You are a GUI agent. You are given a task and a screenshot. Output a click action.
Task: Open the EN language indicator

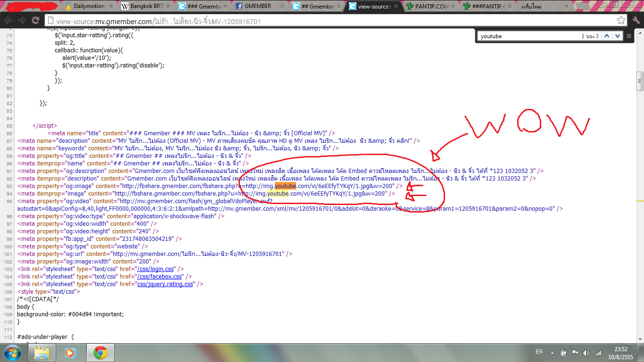pyautogui.click(x=539, y=352)
